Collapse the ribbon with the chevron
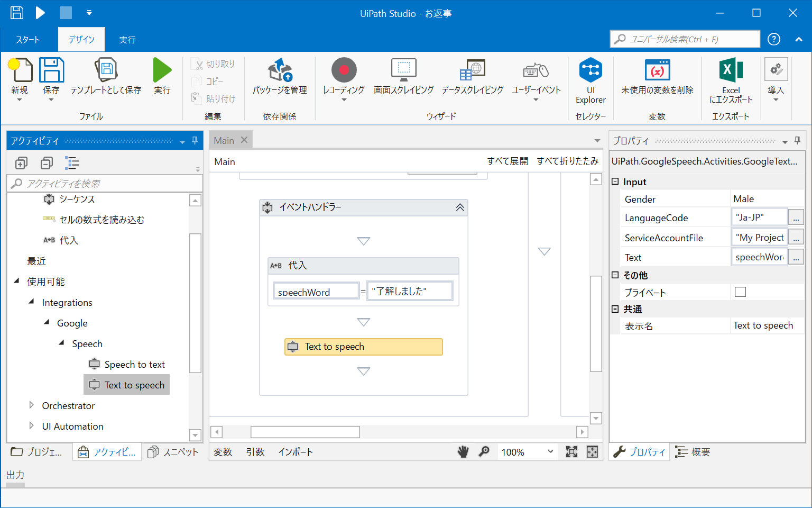 point(799,39)
